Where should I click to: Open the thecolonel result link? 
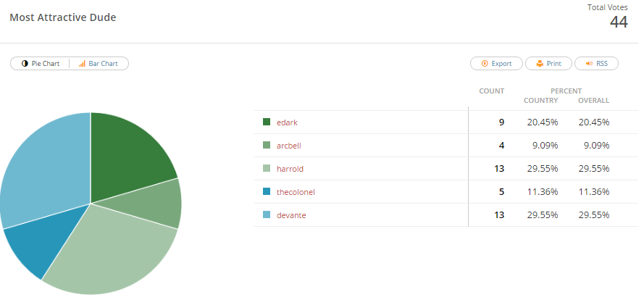pyautogui.click(x=296, y=192)
